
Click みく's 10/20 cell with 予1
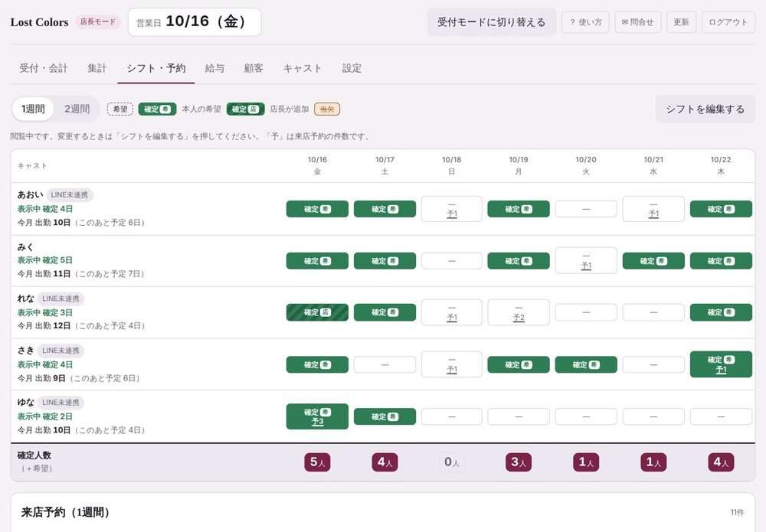pyautogui.click(x=586, y=260)
